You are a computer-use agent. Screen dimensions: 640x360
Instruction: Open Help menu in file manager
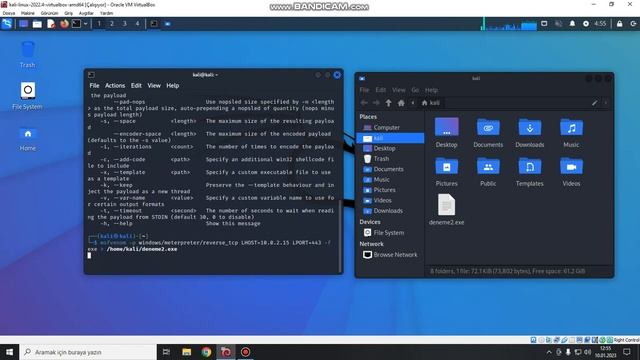point(431,90)
